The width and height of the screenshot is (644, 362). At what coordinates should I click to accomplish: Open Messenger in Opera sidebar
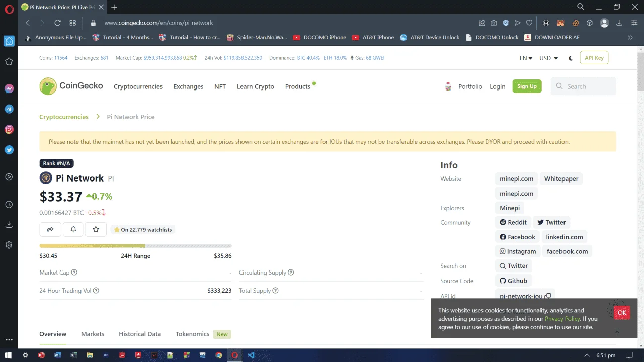tap(9, 88)
